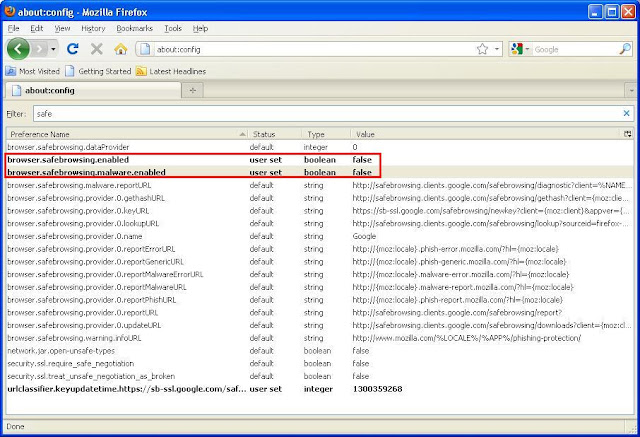The width and height of the screenshot is (640, 437).
Task: Open Getting Started bookmark
Action: [98, 71]
